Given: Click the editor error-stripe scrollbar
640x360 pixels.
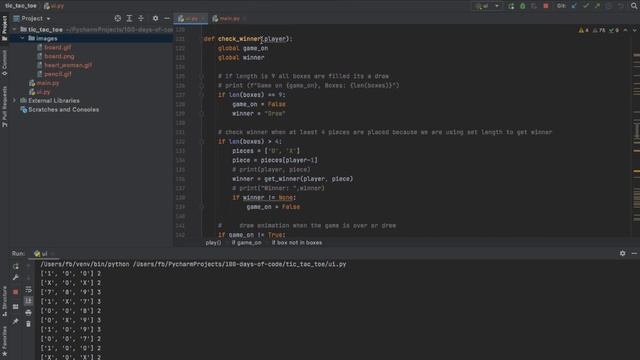Looking at the screenshot, I should pyautogui.click(x=636, y=131).
